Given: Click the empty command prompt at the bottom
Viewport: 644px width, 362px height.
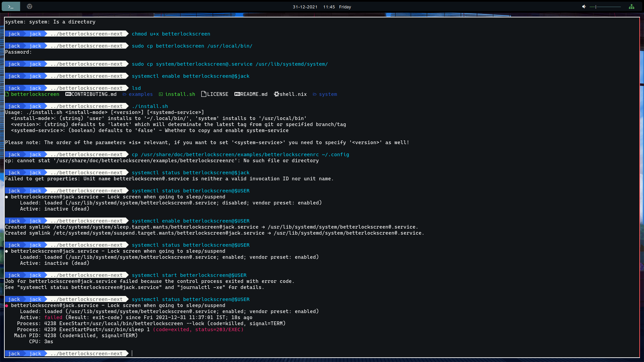Looking at the screenshot, I should pos(132,354).
